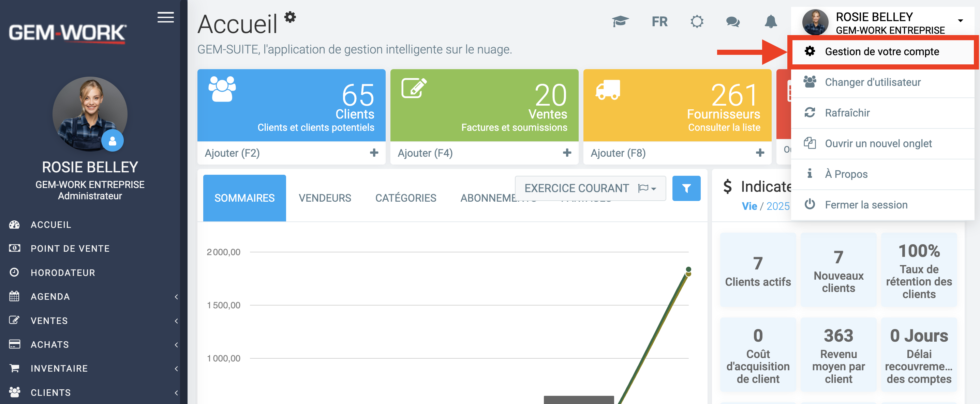980x404 pixels.
Task: Click the gear icon beside Accueil title
Action: click(x=290, y=17)
